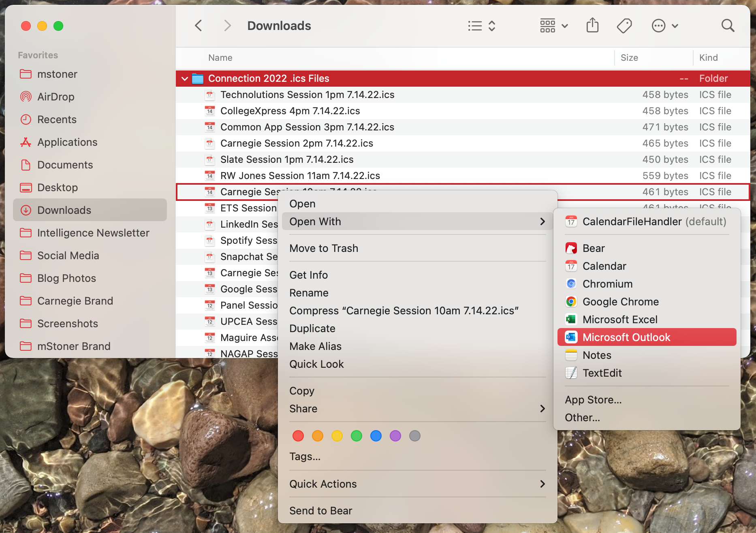Sort by the Name column header

[x=395, y=58]
